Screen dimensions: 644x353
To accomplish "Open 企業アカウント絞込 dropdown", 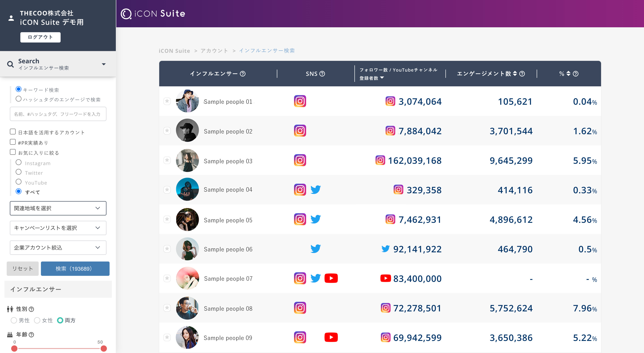I will (58, 247).
